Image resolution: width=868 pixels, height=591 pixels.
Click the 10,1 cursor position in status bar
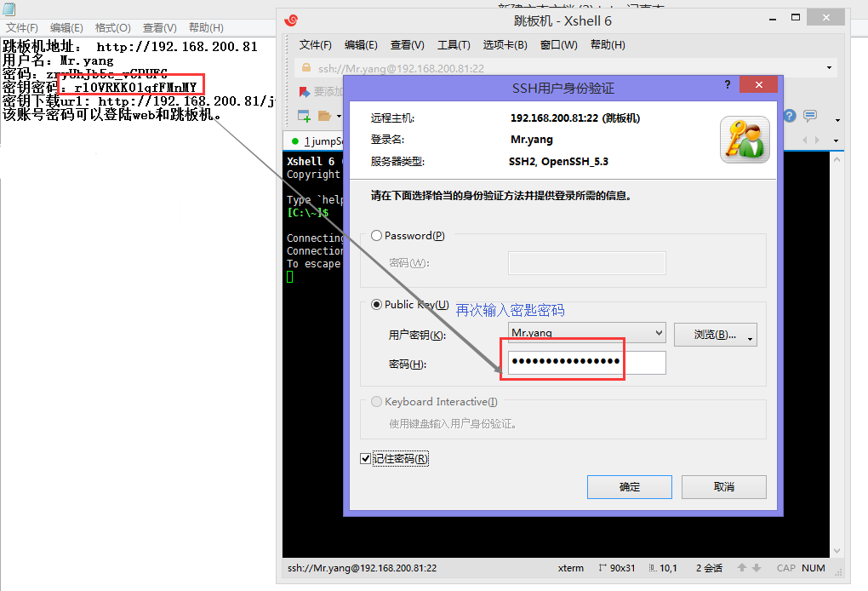pos(663,568)
